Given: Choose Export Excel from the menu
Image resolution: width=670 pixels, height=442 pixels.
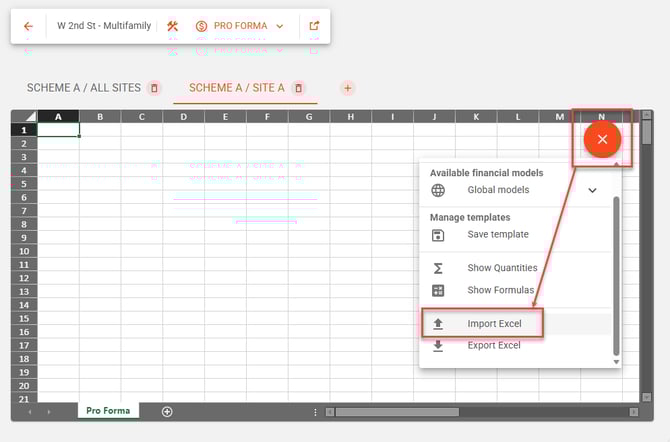Looking at the screenshot, I should (494, 346).
